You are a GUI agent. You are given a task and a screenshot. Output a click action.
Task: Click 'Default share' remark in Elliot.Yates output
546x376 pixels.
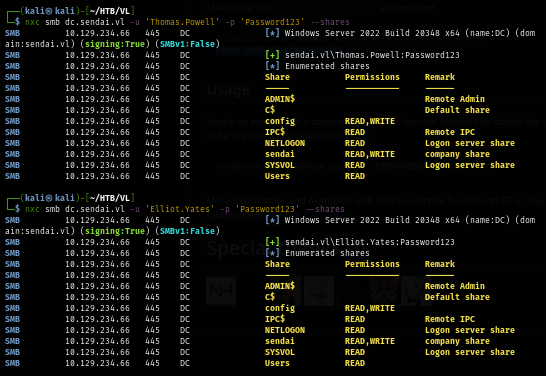point(457,297)
